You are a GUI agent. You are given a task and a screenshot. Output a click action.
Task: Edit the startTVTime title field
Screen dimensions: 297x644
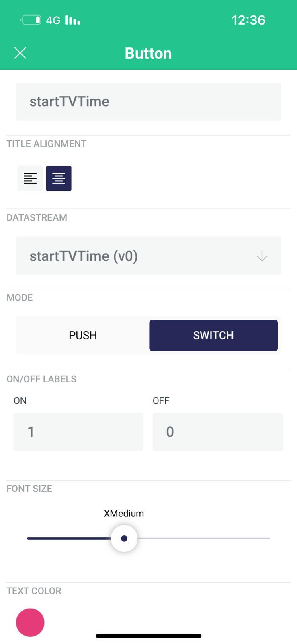click(148, 101)
